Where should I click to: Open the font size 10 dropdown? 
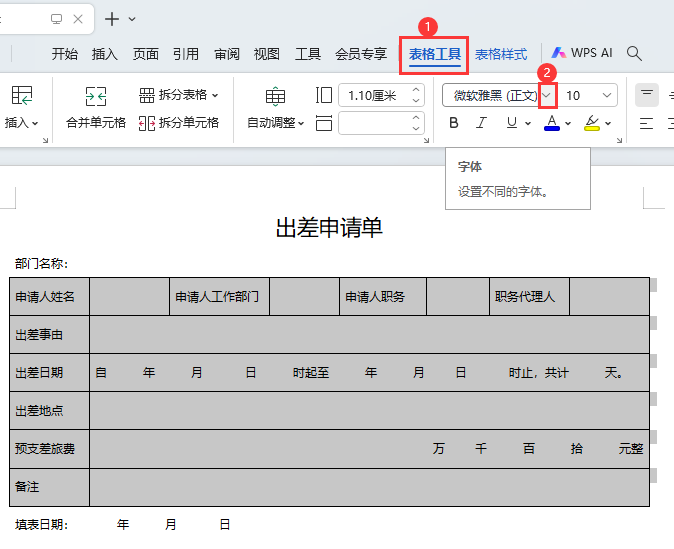pyautogui.click(x=607, y=95)
